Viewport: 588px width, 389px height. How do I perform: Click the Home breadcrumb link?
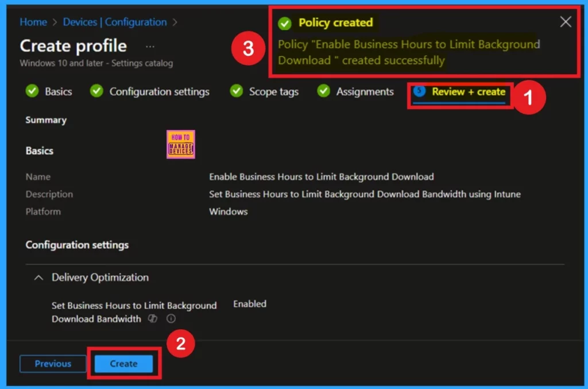tap(33, 22)
